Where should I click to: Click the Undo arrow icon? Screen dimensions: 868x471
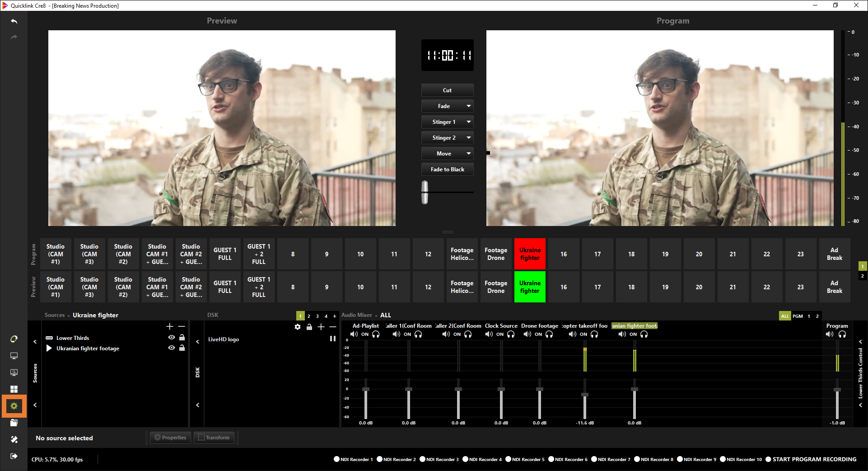[x=14, y=21]
